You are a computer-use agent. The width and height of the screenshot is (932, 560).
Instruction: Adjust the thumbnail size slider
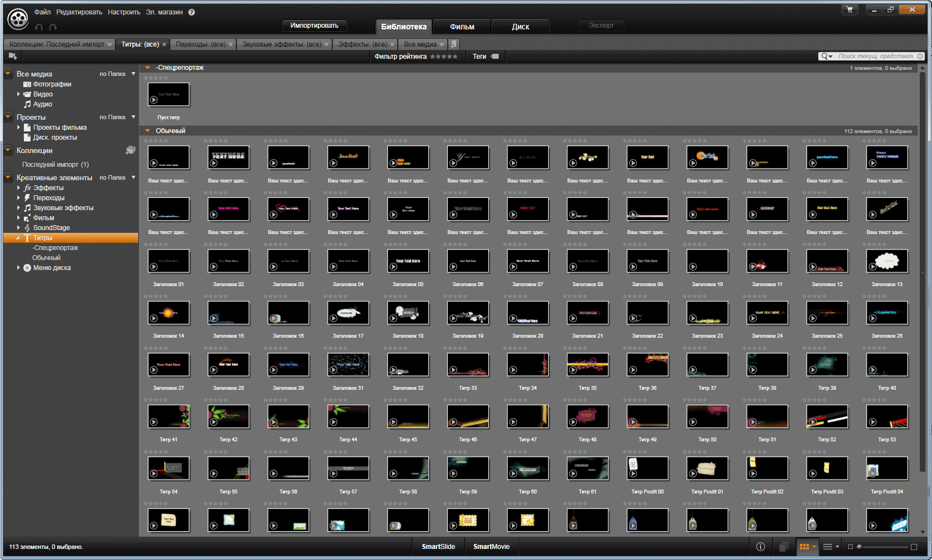point(859,547)
